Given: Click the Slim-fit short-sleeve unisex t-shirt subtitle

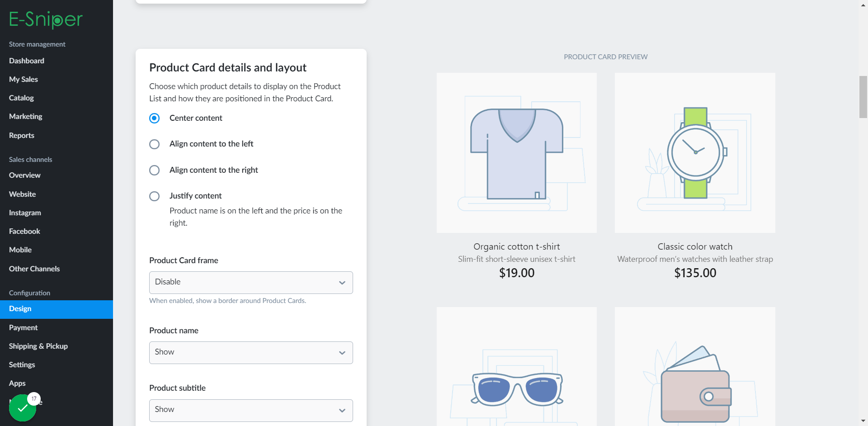Looking at the screenshot, I should [517, 259].
